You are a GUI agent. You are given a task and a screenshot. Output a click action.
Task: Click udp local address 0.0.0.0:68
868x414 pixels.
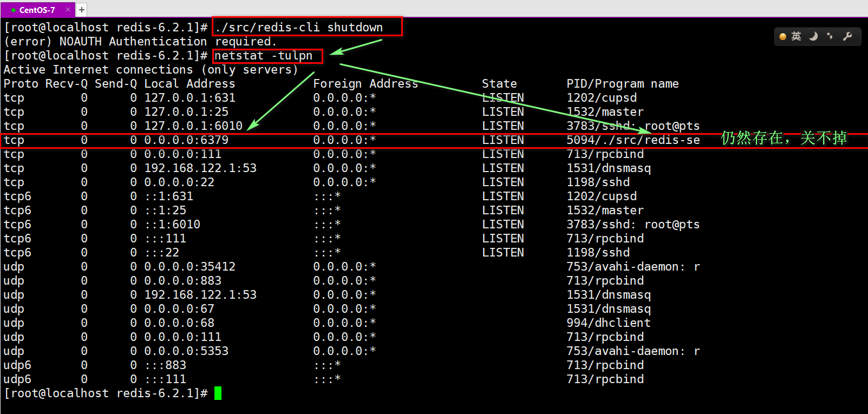[x=179, y=323]
